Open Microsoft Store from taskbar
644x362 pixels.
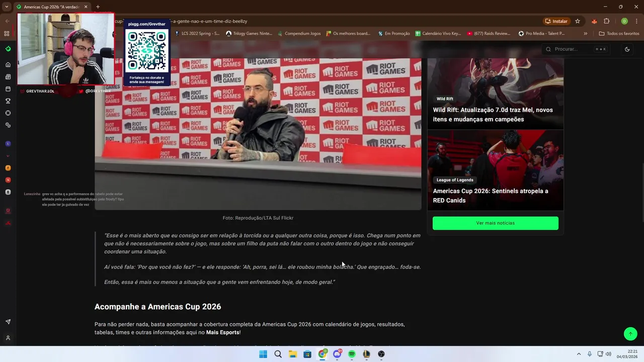point(307,354)
